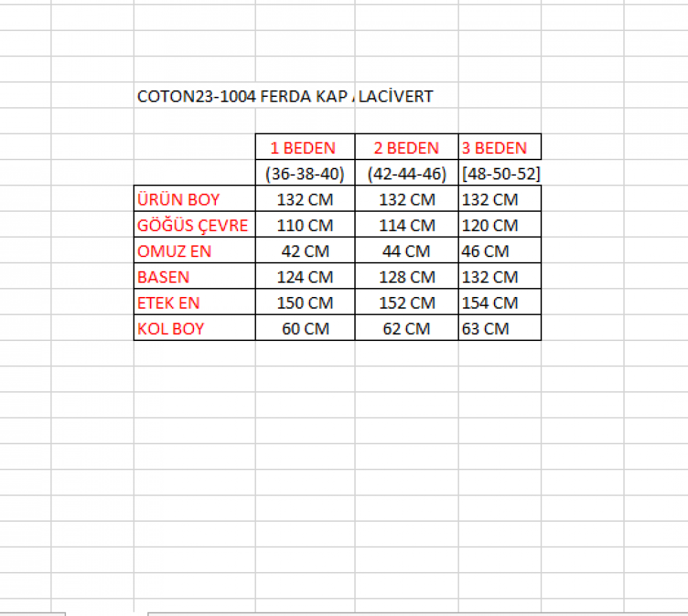Click ÜRÜN BOY value under 1 BEDEN
This screenshot has width=688, height=616.
(x=305, y=199)
